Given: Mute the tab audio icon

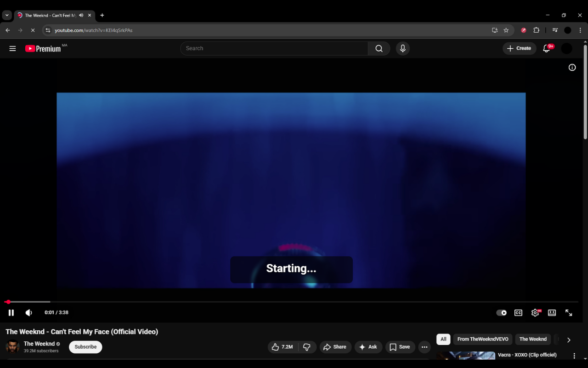Looking at the screenshot, I should pyautogui.click(x=81, y=15).
